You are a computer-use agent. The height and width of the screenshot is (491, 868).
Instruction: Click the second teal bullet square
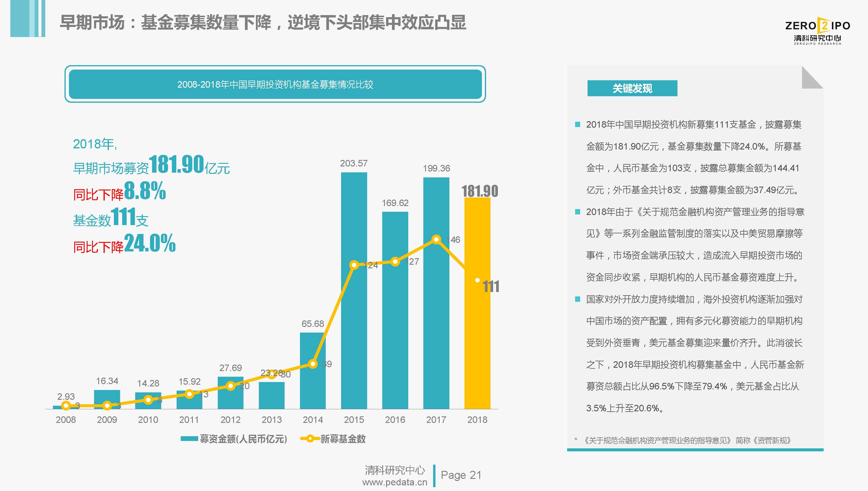577,212
